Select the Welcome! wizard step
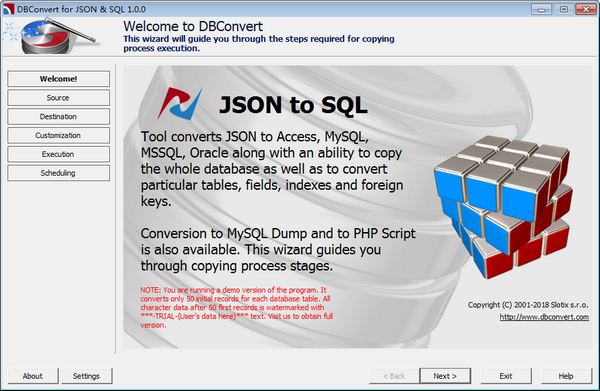 (58, 79)
